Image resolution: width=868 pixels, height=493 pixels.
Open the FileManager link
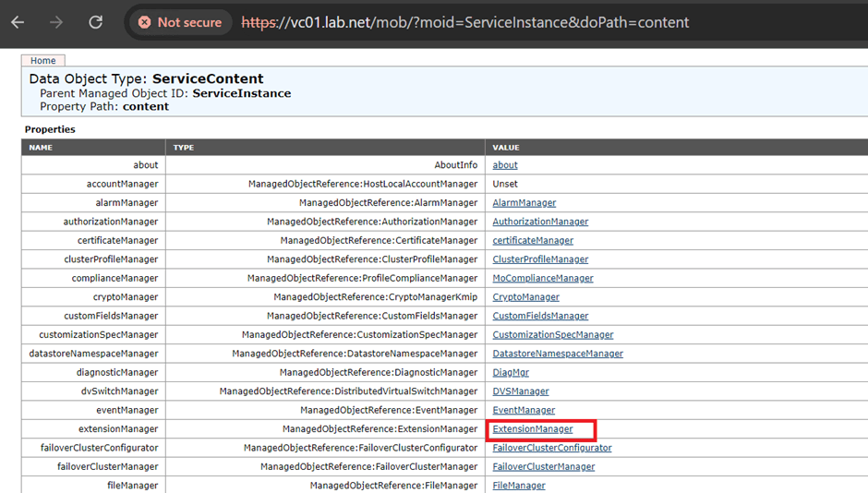(518, 486)
